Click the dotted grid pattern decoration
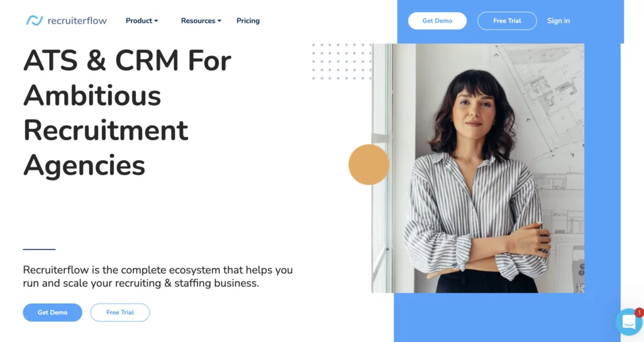Screen dimensions: 644x342 (x=341, y=61)
